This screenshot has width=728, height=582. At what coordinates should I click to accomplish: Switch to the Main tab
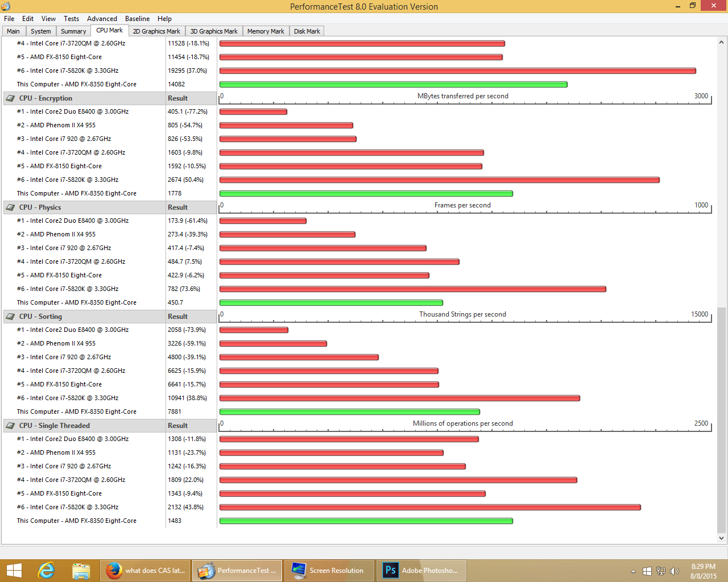pos(13,31)
